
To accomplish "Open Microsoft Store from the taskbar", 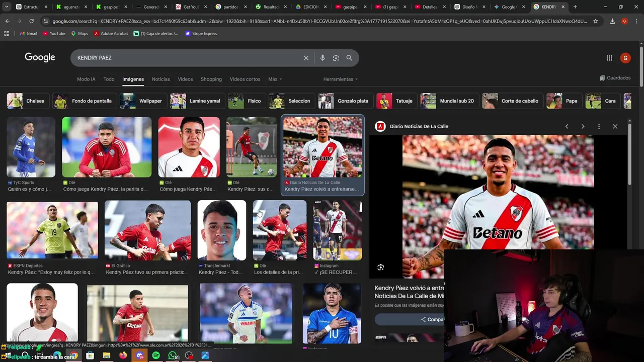I will [90, 355].
